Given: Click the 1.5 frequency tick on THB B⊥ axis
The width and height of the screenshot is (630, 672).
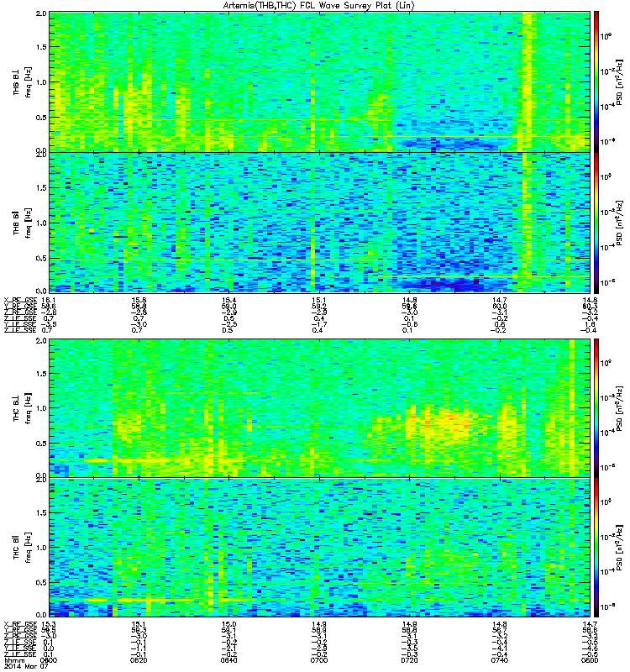Looking at the screenshot, I should coord(41,47).
